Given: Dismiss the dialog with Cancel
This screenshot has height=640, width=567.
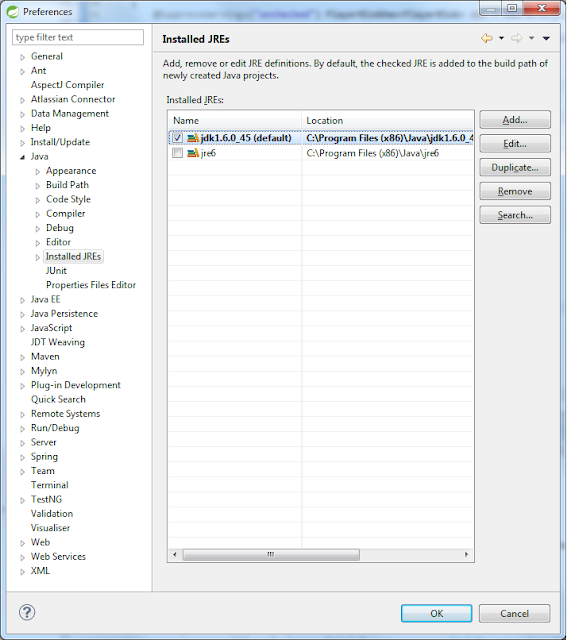Looking at the screenshot, I should coord(514,613).
